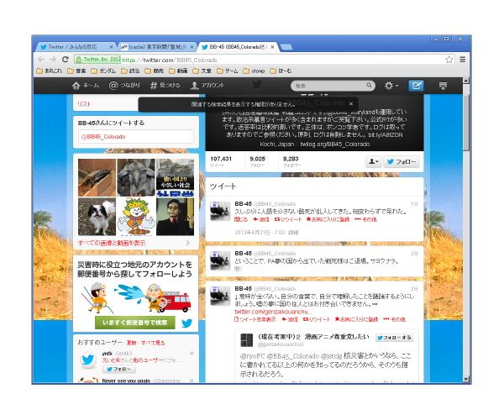Click リツイート on the first tweet

[287, 219]
